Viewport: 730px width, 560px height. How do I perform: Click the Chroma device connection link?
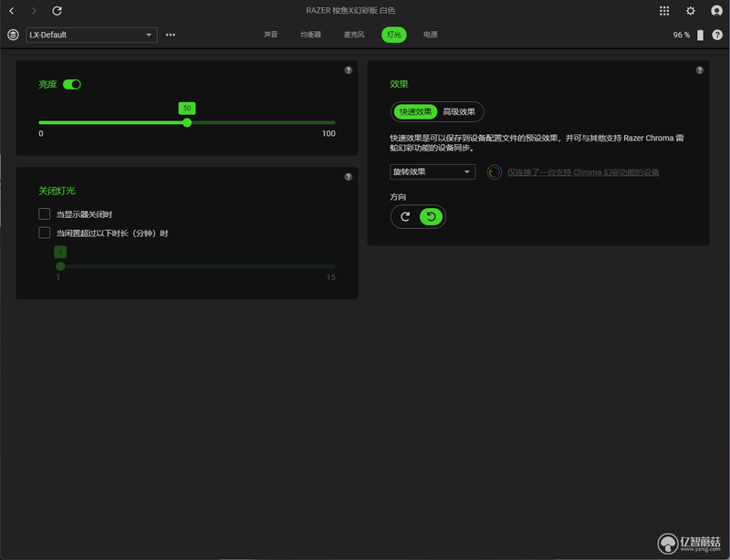[x=583, y=172]
